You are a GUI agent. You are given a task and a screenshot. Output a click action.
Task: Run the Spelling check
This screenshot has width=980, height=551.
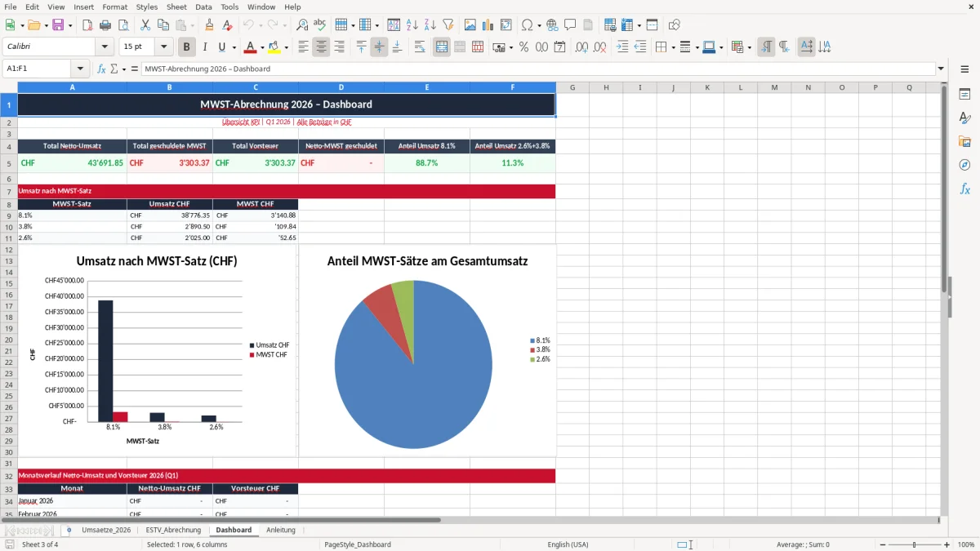[x=320, y=25]
